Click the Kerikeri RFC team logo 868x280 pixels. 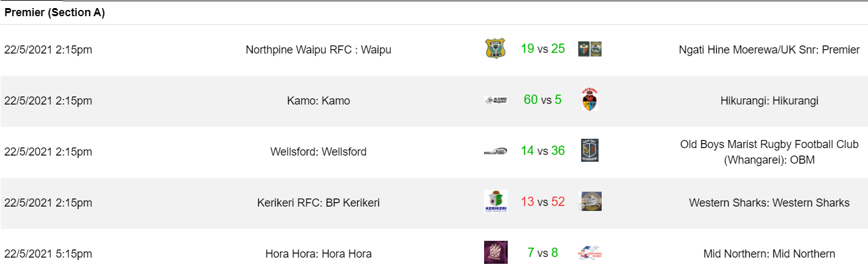click(x=495, y=202)
